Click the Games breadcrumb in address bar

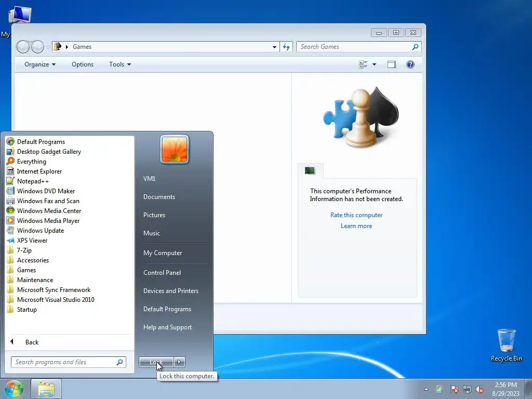click(x=82, y=47)
